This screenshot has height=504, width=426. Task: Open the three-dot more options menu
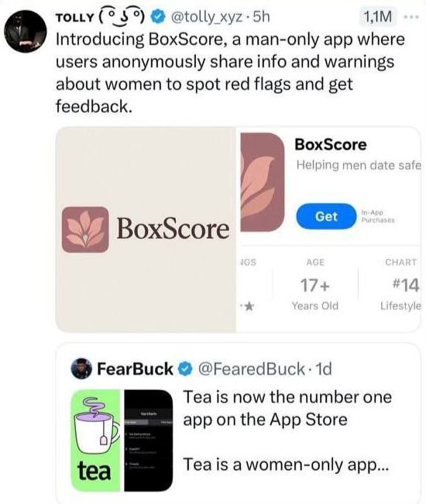pos(412,17)
